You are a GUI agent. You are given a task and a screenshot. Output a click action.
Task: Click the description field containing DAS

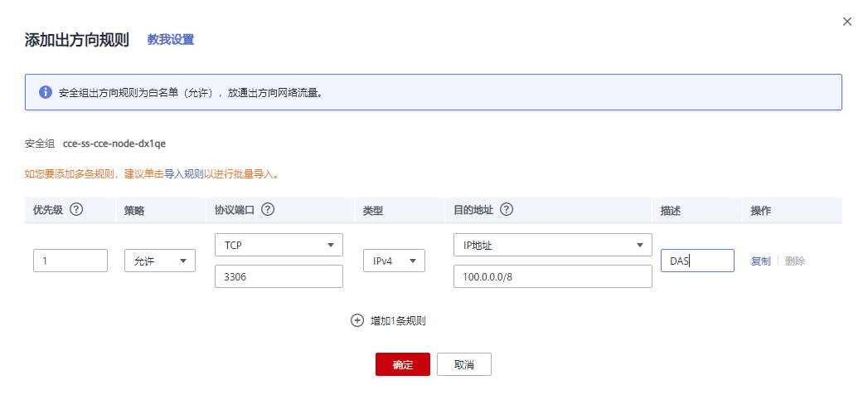[x=697, y=261]
